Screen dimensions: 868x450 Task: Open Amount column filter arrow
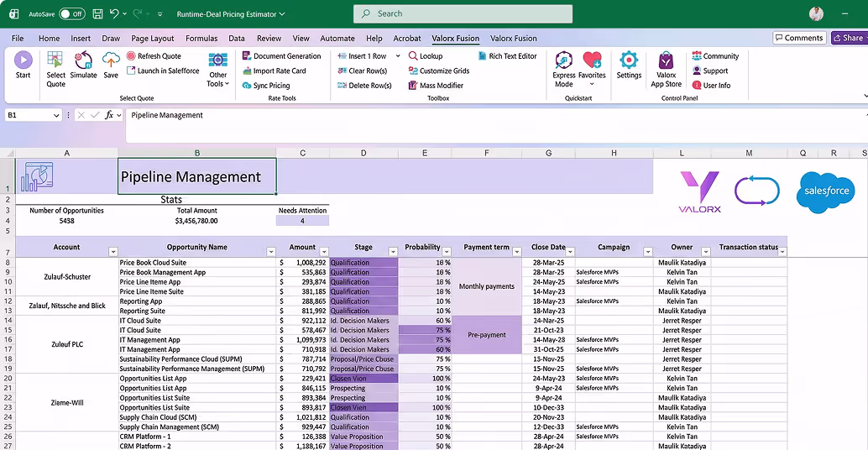pyautogui.click(x=324, y=252)
